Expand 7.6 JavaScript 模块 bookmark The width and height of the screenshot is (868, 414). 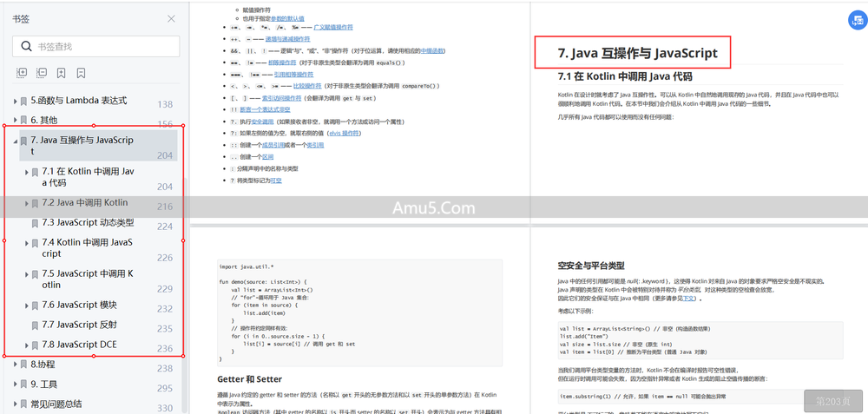tap(27, 306)
